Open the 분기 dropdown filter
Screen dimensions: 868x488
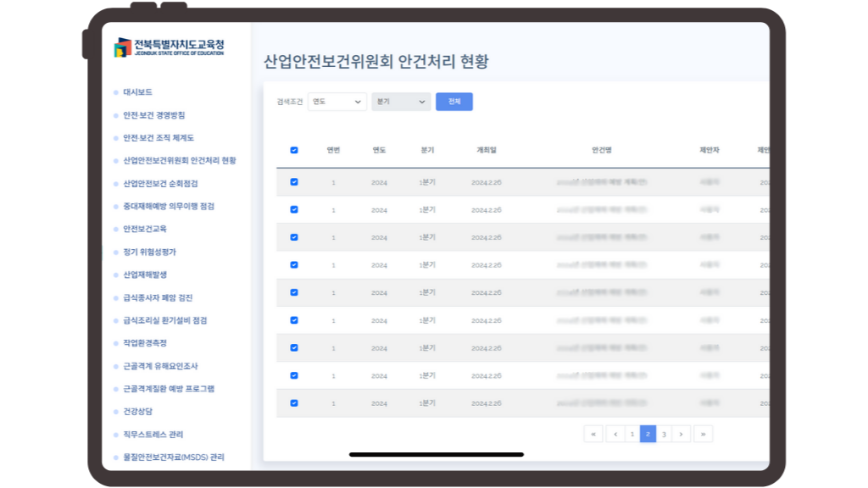pos(401,102)
